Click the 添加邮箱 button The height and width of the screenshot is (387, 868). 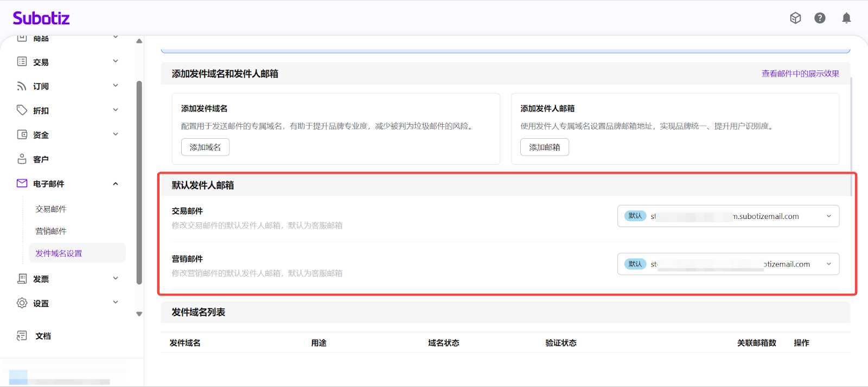click(x=544, y=147)
